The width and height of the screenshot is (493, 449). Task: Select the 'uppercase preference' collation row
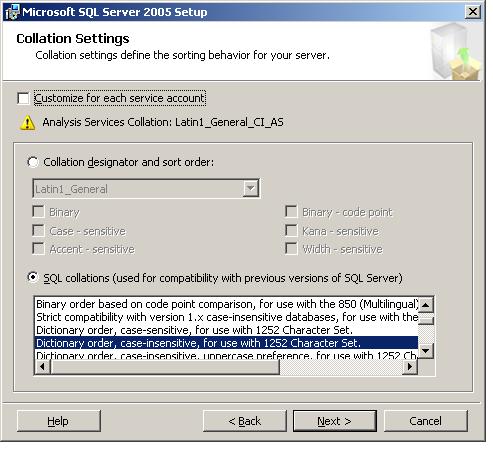pyautogui.click(x=226, y=355)
